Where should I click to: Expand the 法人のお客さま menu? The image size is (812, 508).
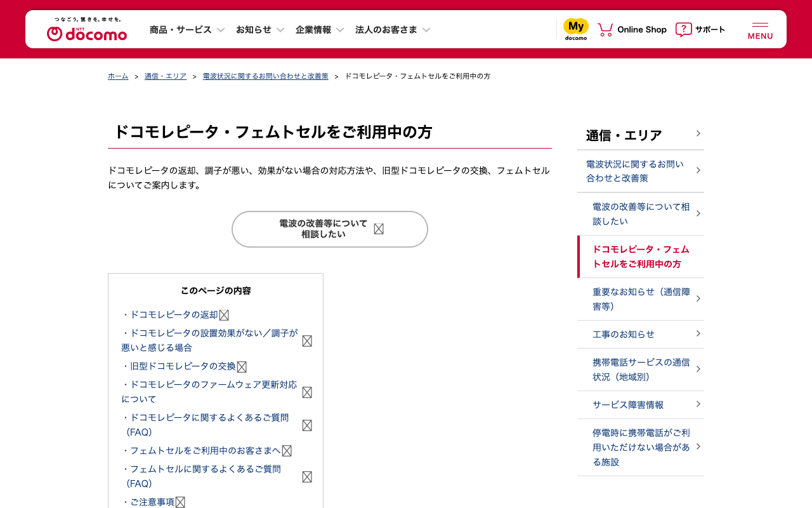pyautogui.click(x=393, y=29)
